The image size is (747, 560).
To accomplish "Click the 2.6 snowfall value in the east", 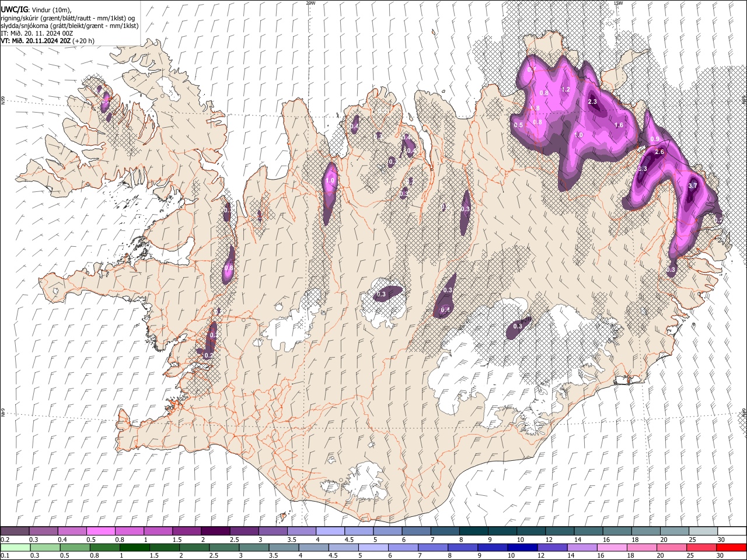I will tap(659, 152).
